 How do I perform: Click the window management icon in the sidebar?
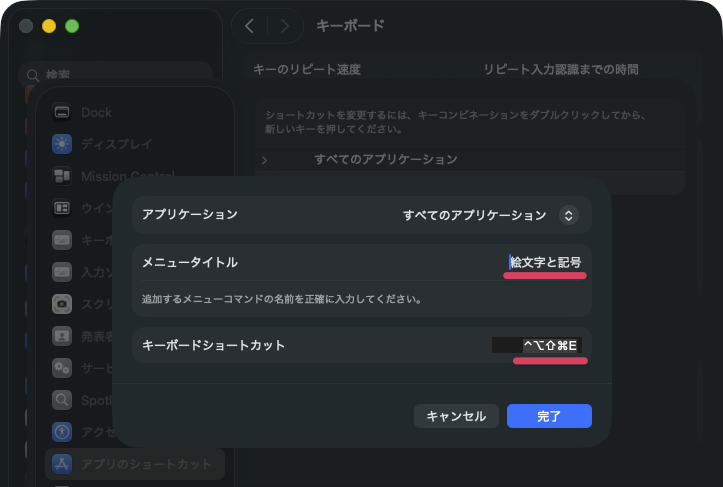click(63, 208)
